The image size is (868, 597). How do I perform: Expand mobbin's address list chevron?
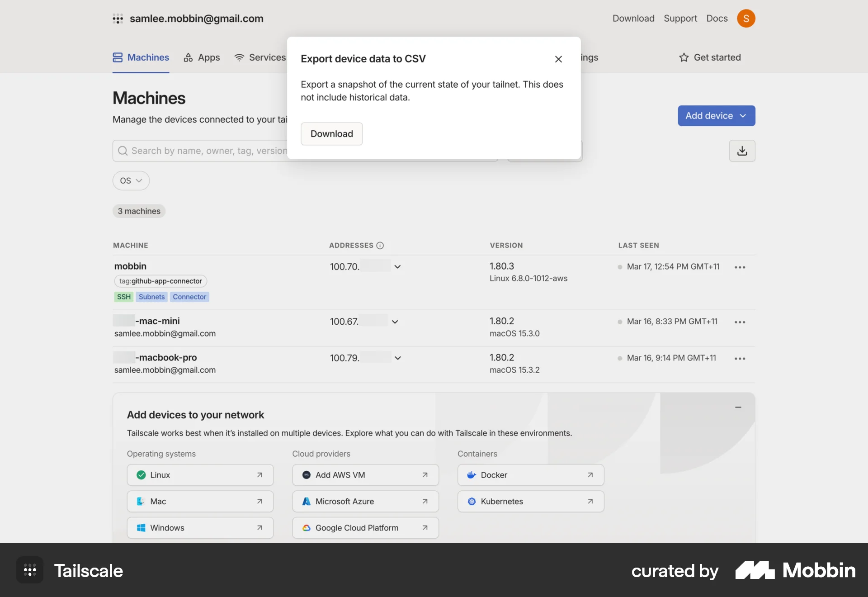(398, 266)
